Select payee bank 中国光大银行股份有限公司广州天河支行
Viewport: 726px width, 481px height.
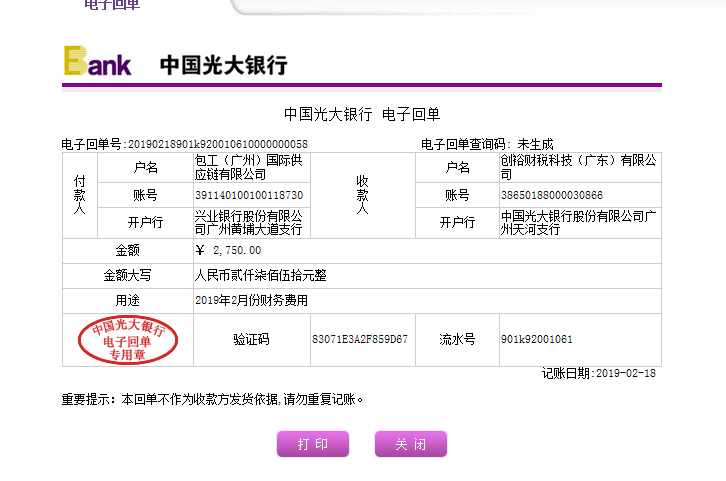point(578,223)
